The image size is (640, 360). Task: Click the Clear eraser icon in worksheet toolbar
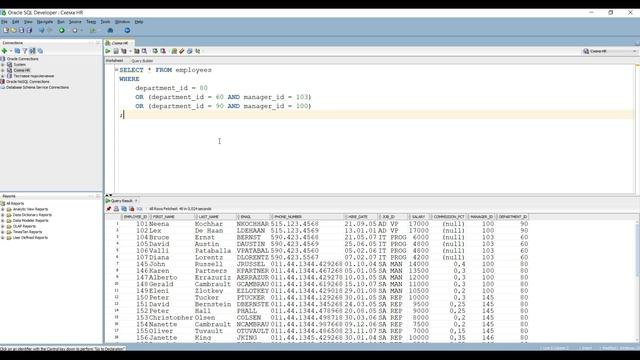(x=182, y=51)
